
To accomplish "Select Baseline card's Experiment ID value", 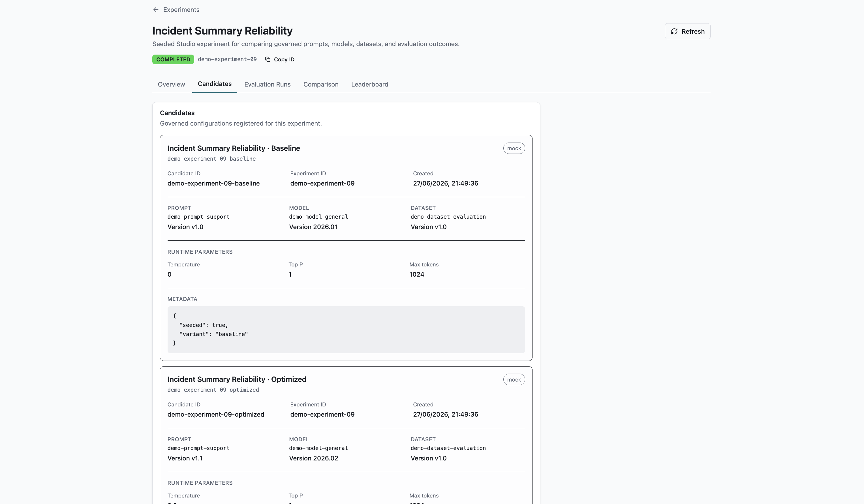I will [322, 183].
